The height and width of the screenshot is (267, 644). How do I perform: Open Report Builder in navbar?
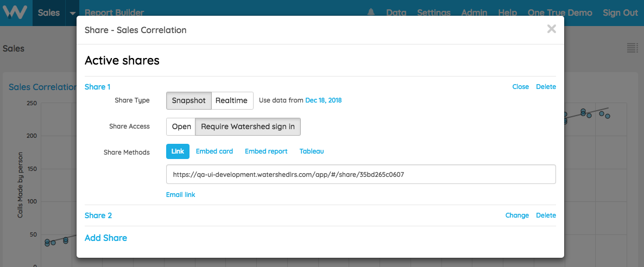(x=114, y=12)
